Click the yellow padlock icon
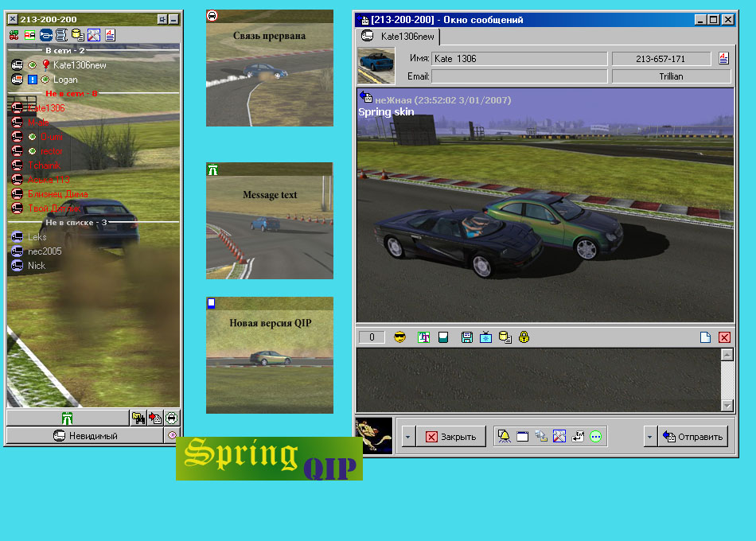Image resolution: width=756 pixels, height=541 pixels. pos(524,337)
